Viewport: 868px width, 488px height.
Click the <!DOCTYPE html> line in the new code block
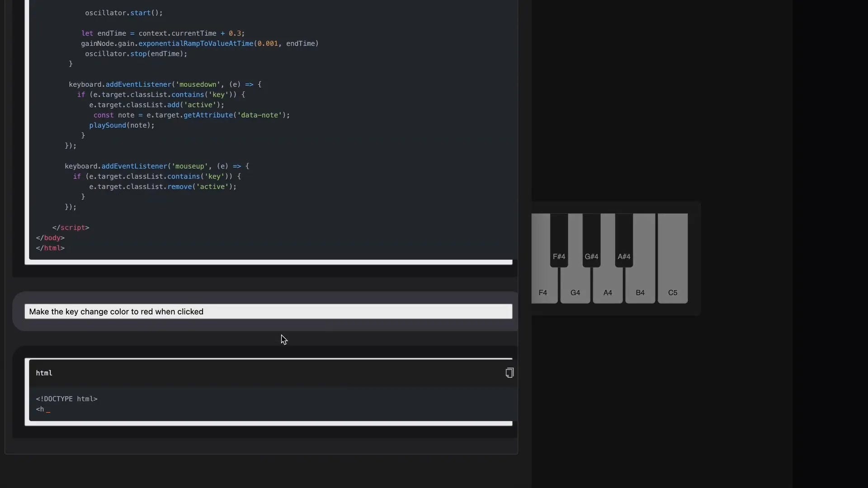(66, 399)
